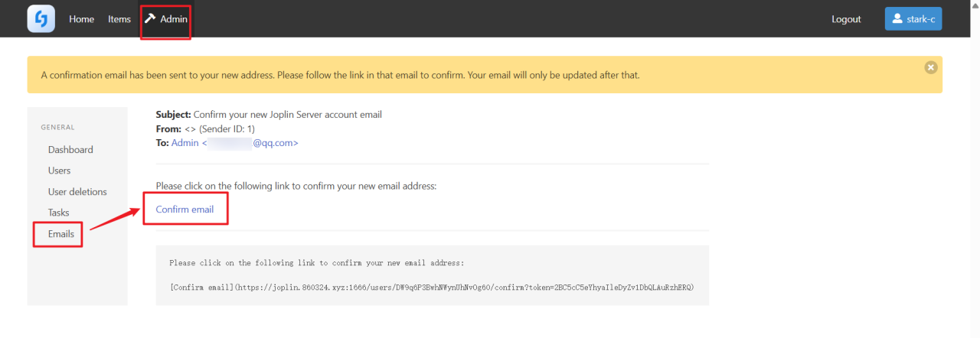Show the Tasks admin page
The height and width of the screenshot is (338, 980).
58,213
